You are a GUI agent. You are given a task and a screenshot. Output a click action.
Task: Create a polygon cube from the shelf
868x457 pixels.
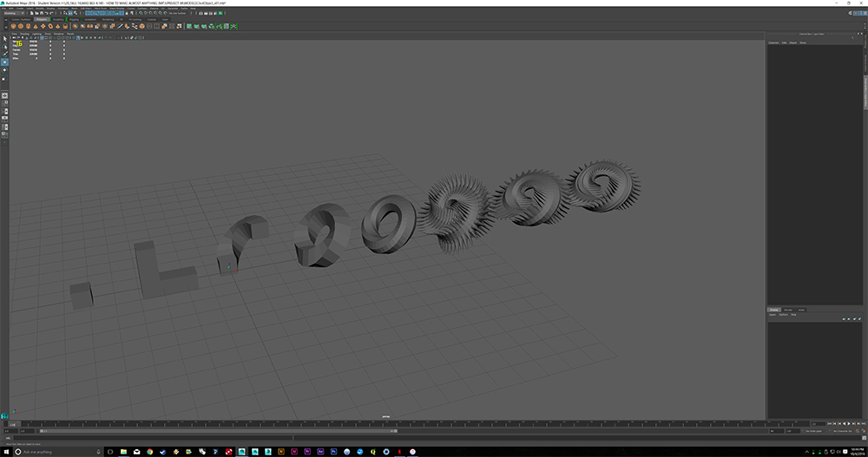[21, 26]
